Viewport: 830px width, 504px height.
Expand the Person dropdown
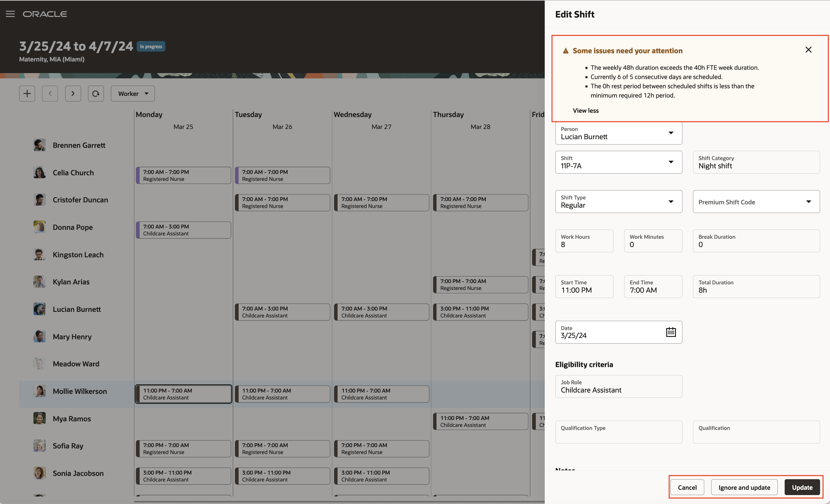click(x=671, y=133)
